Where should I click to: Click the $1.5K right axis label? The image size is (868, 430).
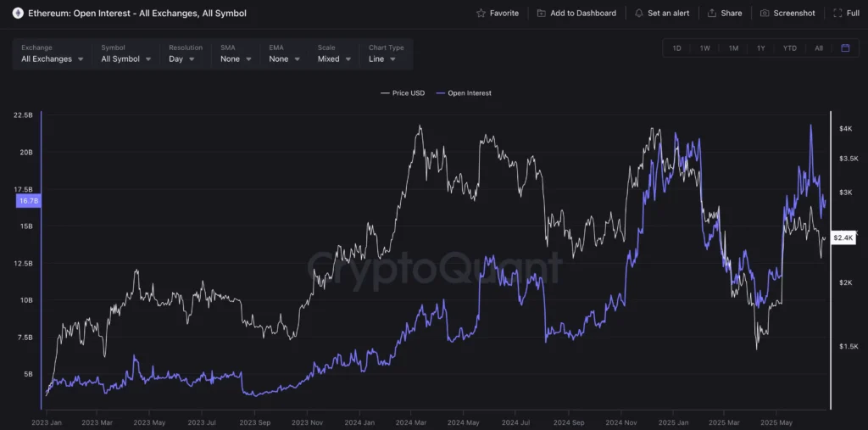(848, 346)
